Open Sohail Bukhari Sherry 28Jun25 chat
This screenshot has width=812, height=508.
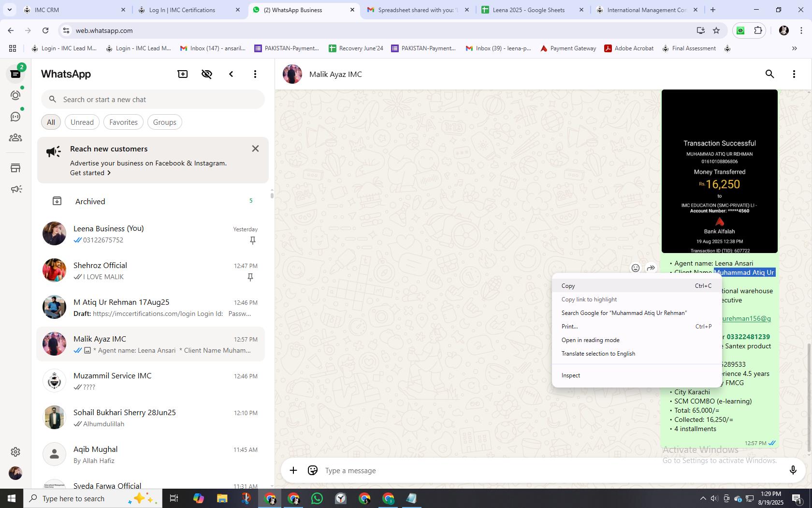point(151,418)
